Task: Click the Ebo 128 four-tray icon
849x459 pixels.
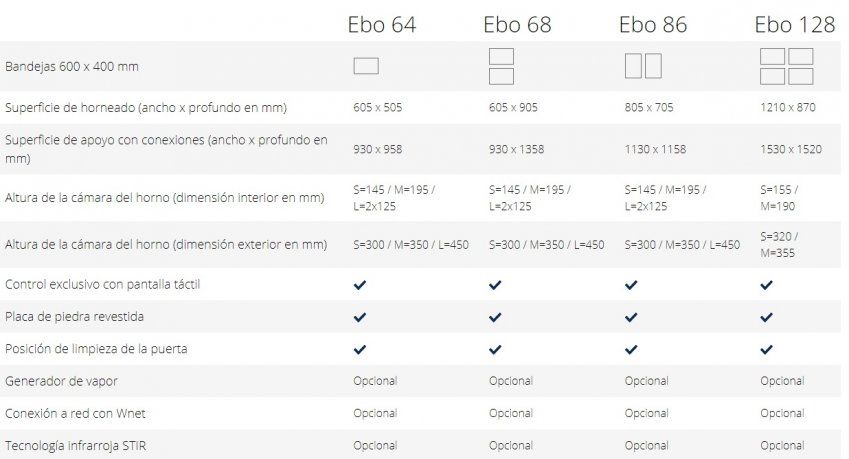Action: point(786,66)
